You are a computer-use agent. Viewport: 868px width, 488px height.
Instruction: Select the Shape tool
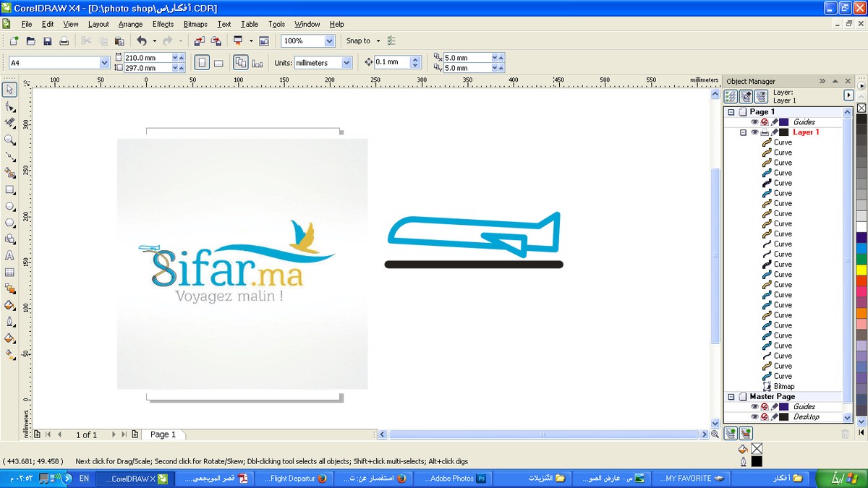pos(10,106)
